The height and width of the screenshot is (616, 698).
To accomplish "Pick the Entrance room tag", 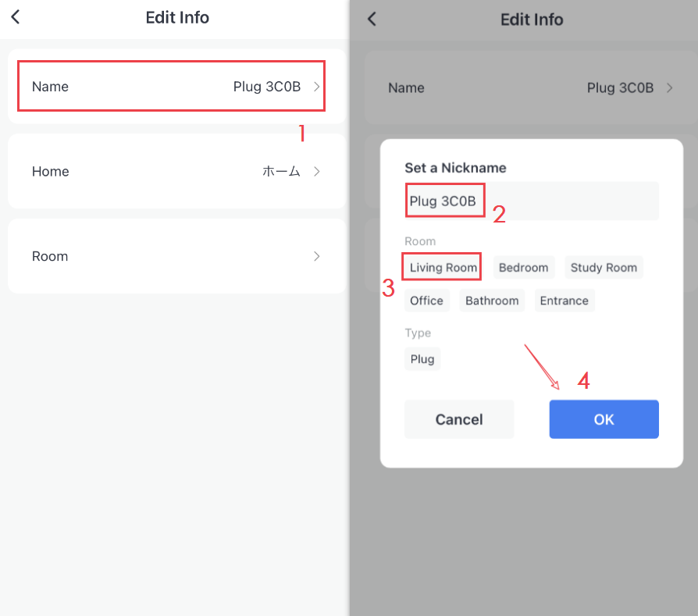I will (564, 301).
